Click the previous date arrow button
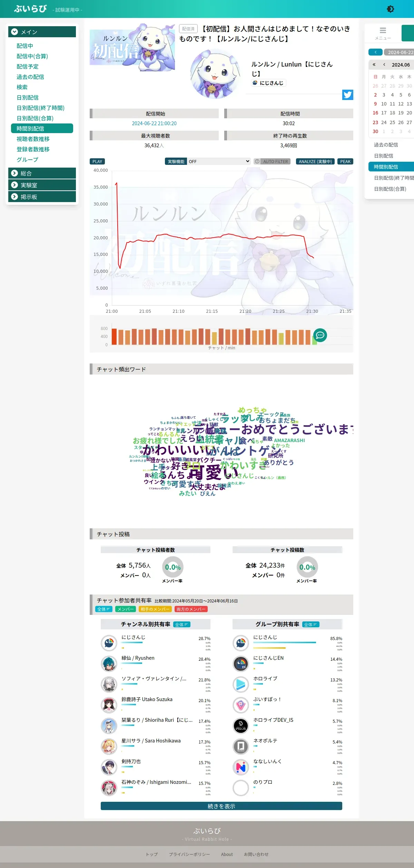Viewport: 414px width, 868px height. (375, 52)
